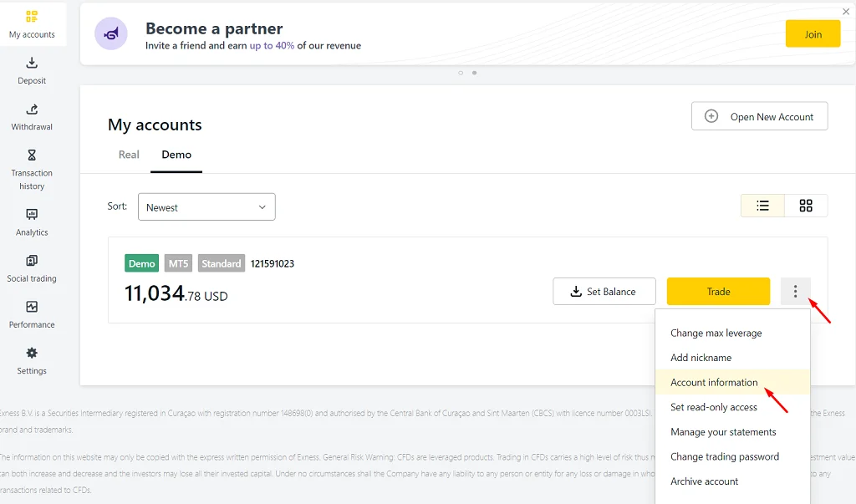Open My accounts in sidebar
This screenshot has height=504, width=856.
point(32,25)
